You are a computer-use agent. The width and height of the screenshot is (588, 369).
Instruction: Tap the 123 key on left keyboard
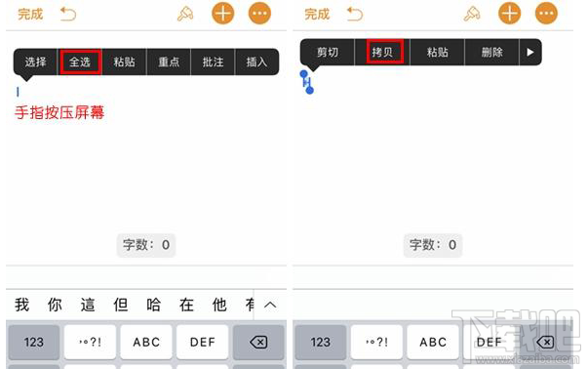click(34, 342)
